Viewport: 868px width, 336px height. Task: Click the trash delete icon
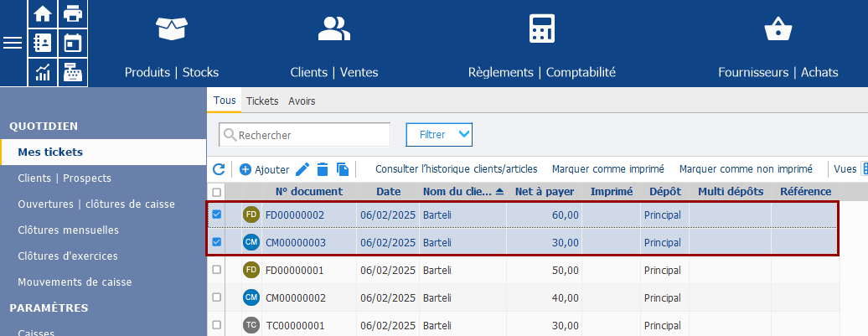323,169
